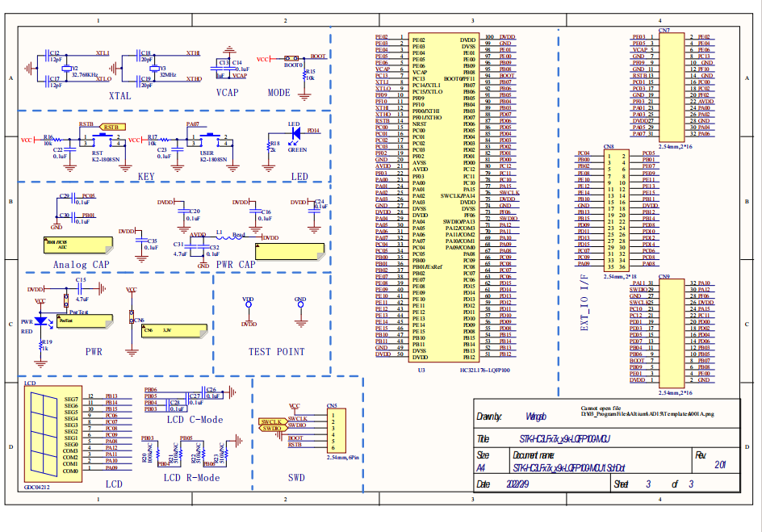
Task: Select resistor R18 2k below LED
Action: click(269, 147)
